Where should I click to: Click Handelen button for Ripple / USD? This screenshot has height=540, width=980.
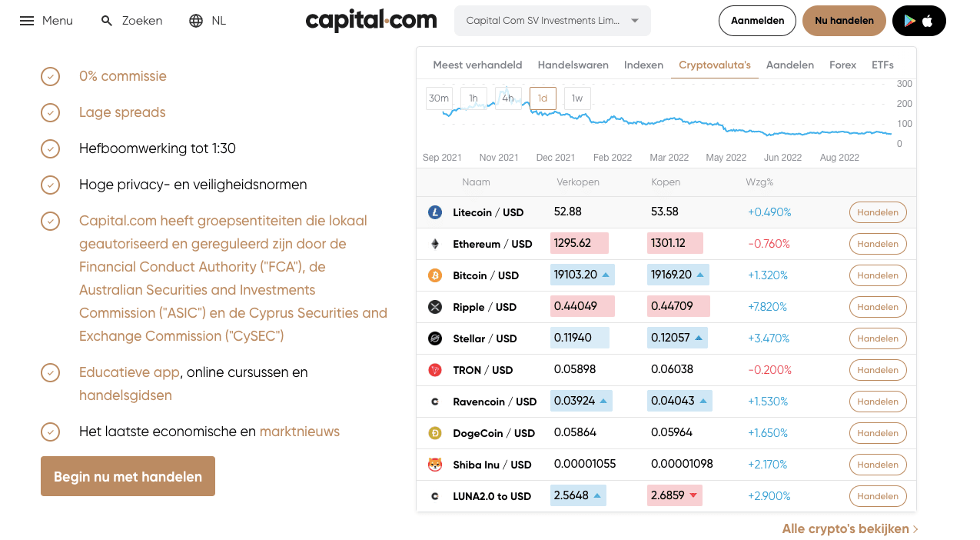coord(878,307)
